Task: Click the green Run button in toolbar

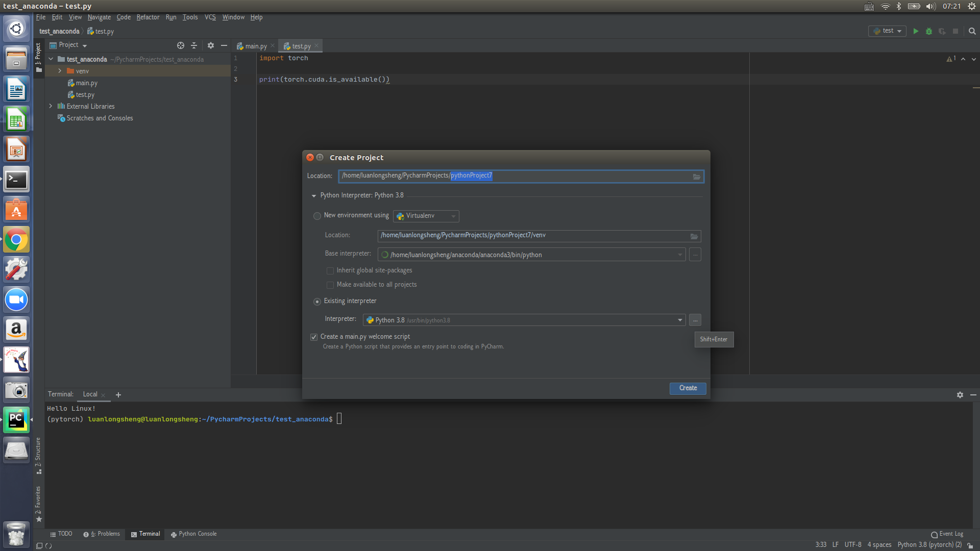Action: click(x=916, y=31)
